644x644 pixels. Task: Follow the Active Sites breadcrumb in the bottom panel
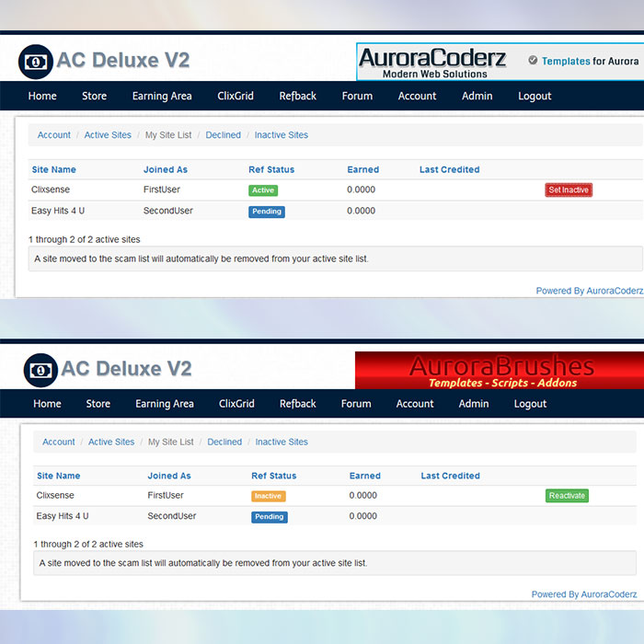point(111,442)
